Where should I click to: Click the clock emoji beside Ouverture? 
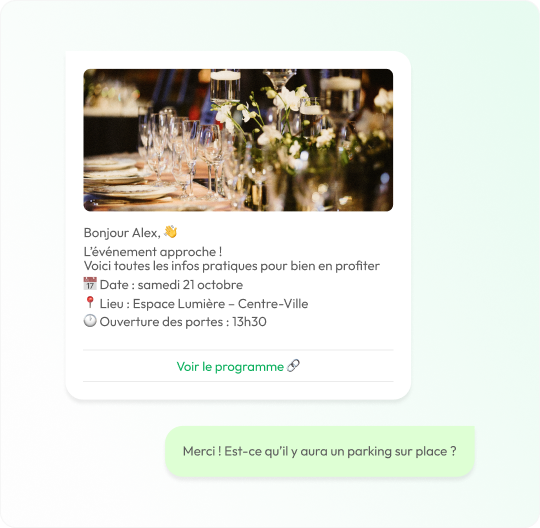coord(90,321)
